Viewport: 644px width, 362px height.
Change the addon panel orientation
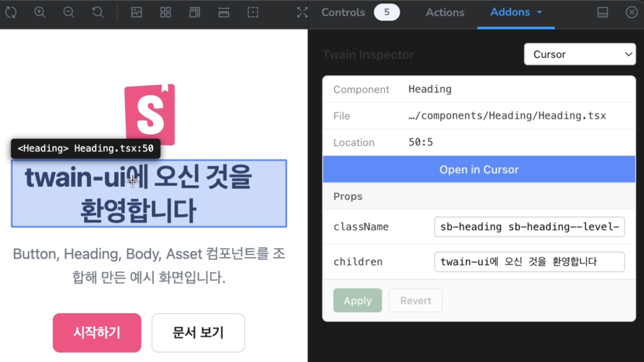(x=602, y=12)
